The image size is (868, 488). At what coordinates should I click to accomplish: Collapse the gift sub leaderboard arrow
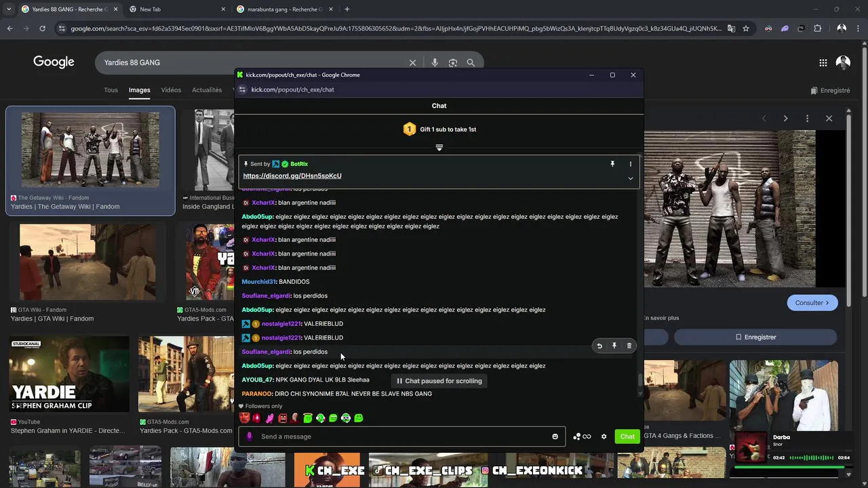(439, 147)
